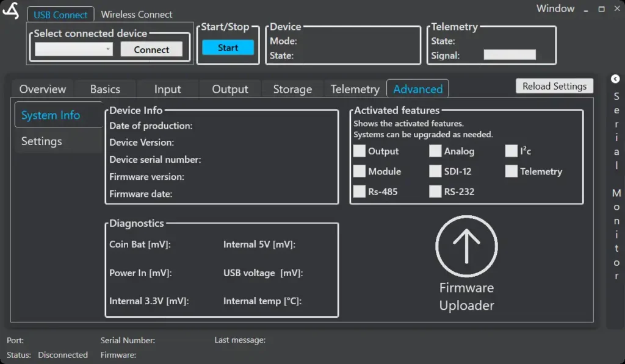
Task: Open the Overview tab
Action: (x=42, y=89)
